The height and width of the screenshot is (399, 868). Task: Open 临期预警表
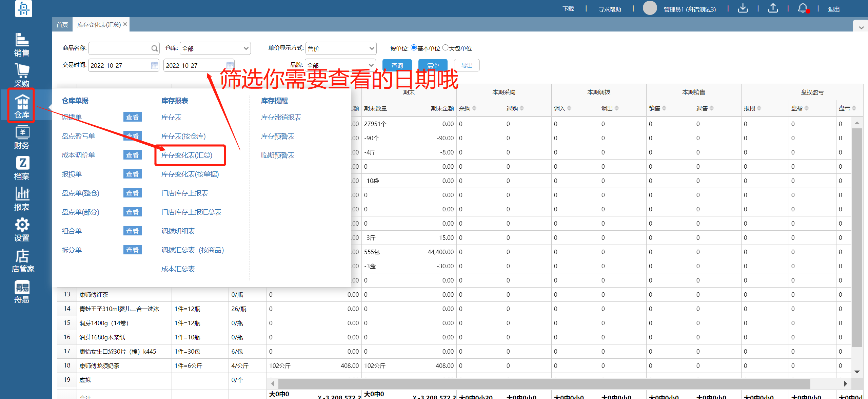[x=278, y=155]
